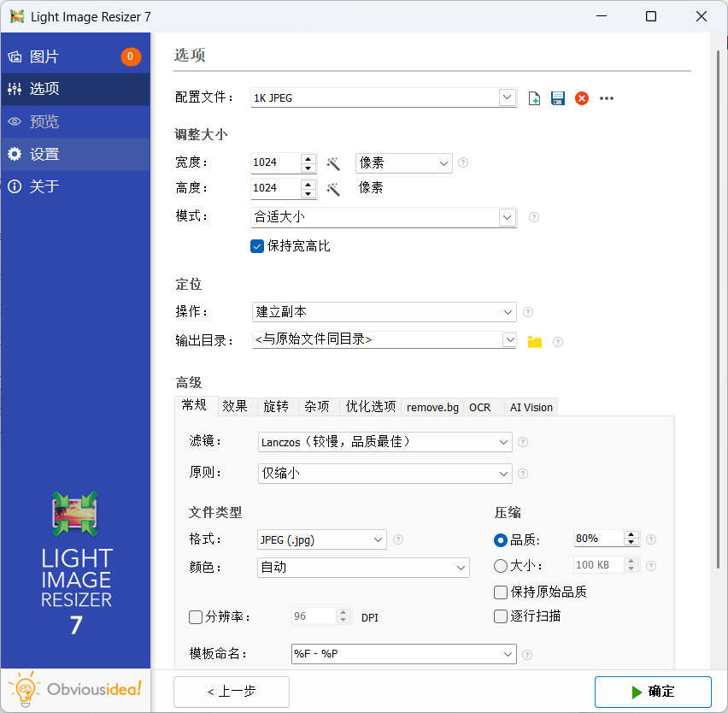This screenshot has height=713, width=728.
Task: Browse output folder with yellow folder icon
Action: 535,342
